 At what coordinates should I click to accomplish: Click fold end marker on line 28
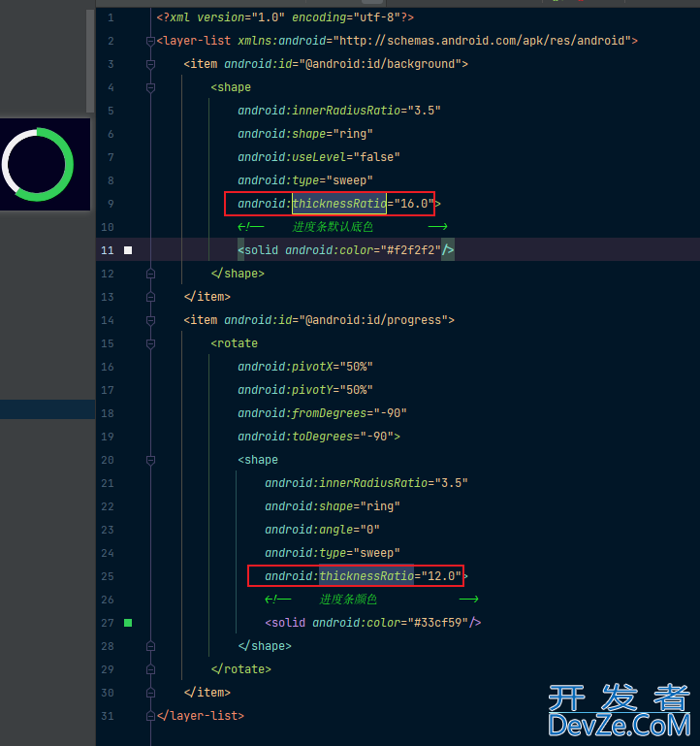[x=150, y=646]
